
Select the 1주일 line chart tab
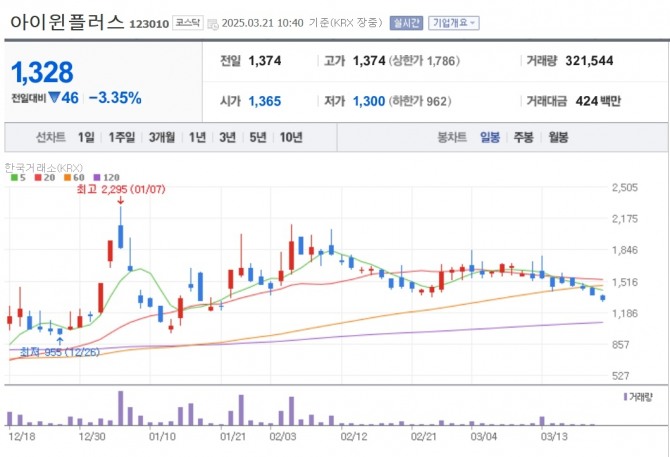pos(122,138)
